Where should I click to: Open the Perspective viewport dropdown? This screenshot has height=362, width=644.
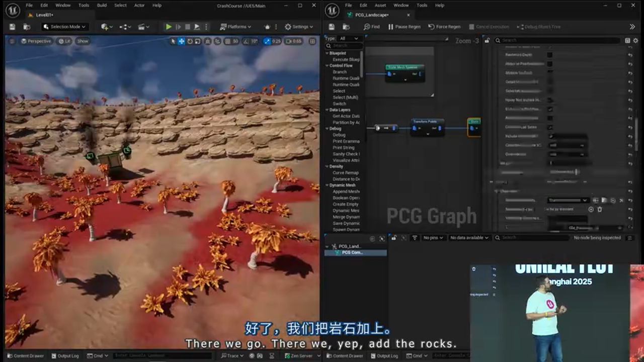(36, 41)
